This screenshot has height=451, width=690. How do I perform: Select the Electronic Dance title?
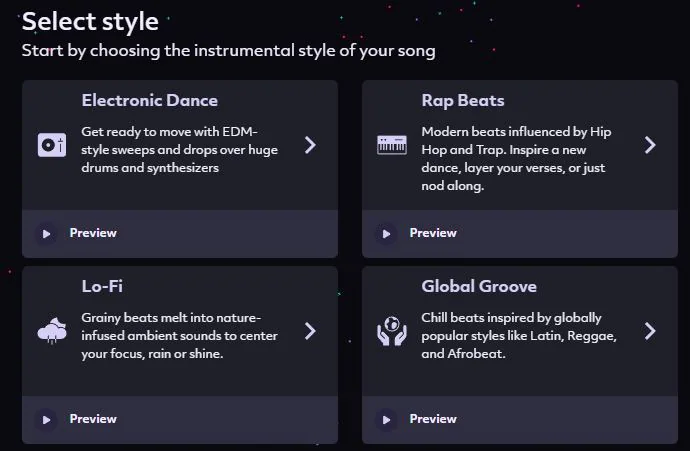click(149, 100)
